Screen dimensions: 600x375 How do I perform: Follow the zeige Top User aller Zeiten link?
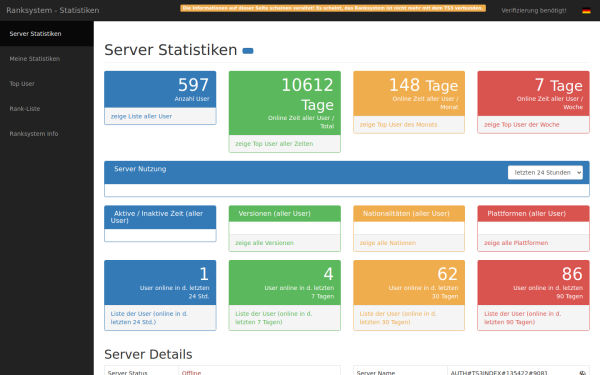click(x=274, y=144)
